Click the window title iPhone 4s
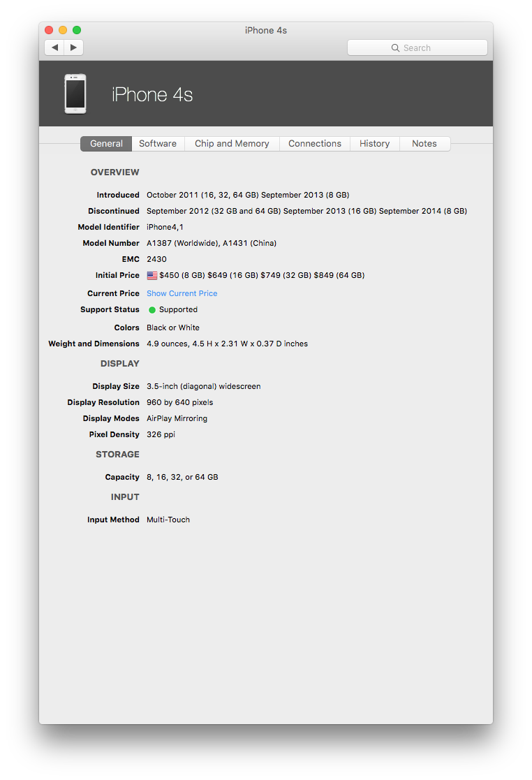532x780 pixels. click(266, 30)
